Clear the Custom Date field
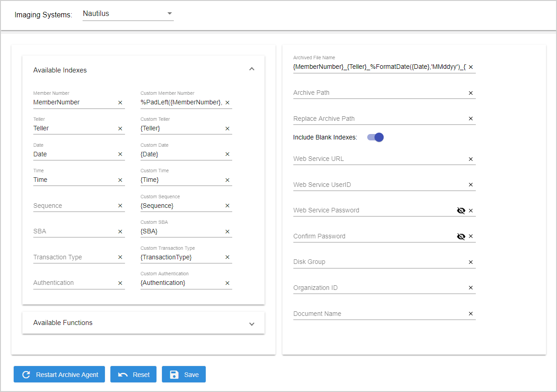557x392 pixels. click(x=228, y=154)
